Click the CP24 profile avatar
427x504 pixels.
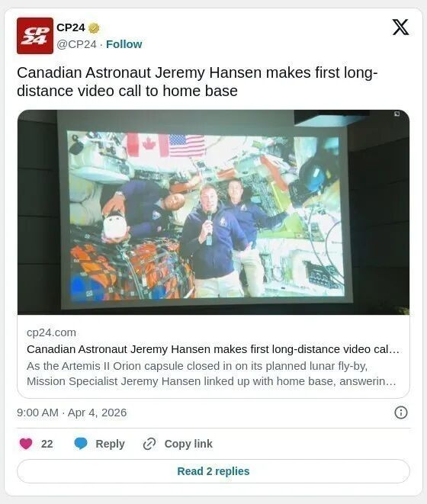click(35, 36)
